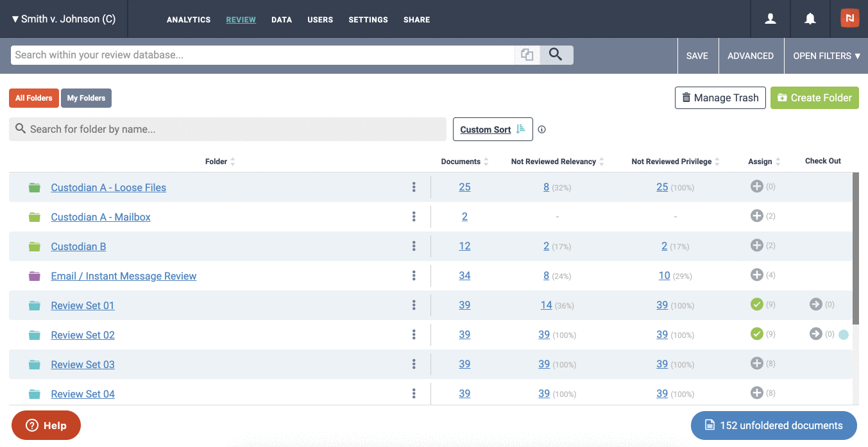
Task: Click the folder list vertical scrollbar
Action: [855, 248]
